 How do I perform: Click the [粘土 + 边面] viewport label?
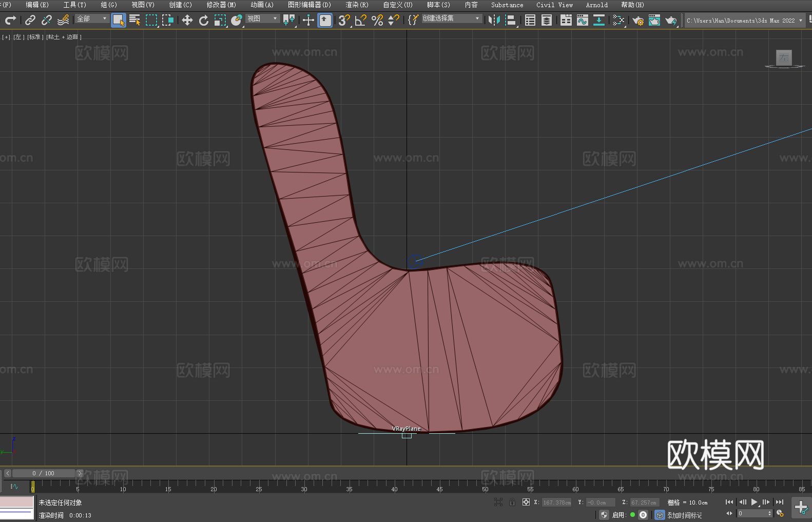coord(64,37)
